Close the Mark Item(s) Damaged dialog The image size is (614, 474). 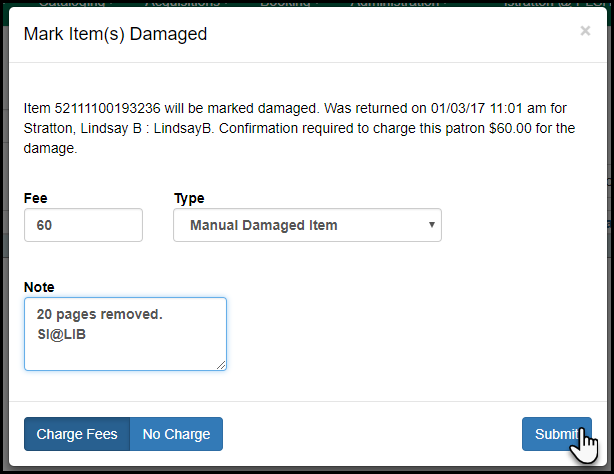point(585,31)
